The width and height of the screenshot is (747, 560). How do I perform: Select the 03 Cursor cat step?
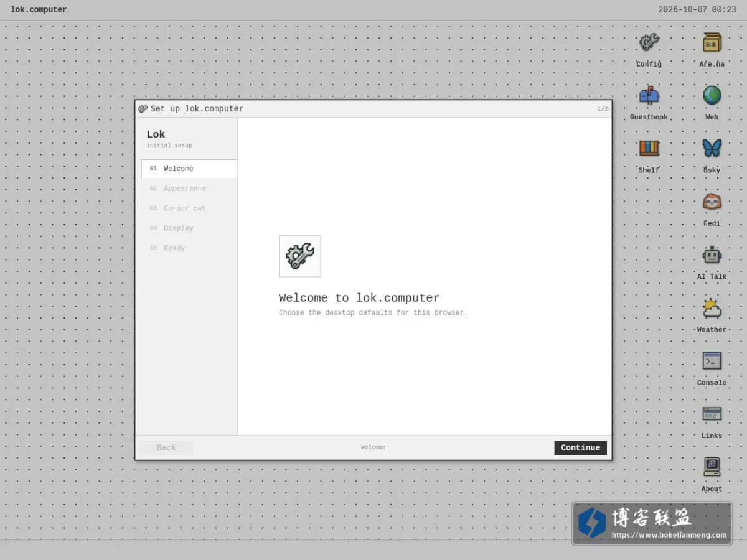(189, 208)
